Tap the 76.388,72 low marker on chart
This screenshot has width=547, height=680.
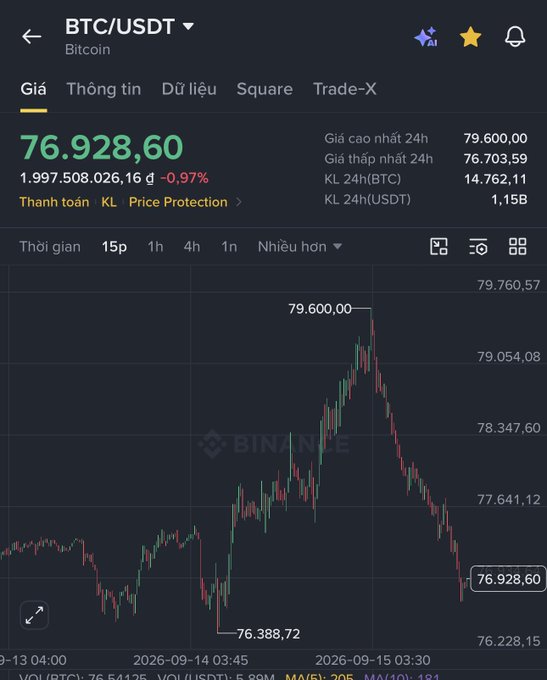coord(269,634)
